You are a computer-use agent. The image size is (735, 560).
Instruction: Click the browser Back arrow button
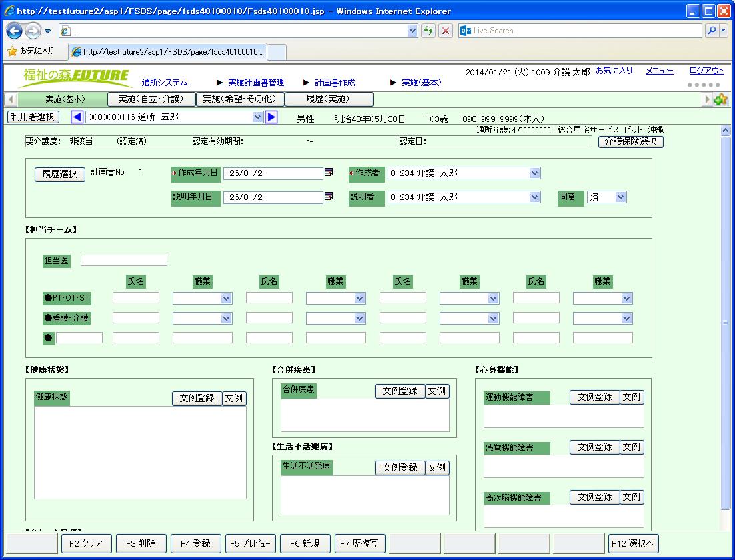click(15, 31)
